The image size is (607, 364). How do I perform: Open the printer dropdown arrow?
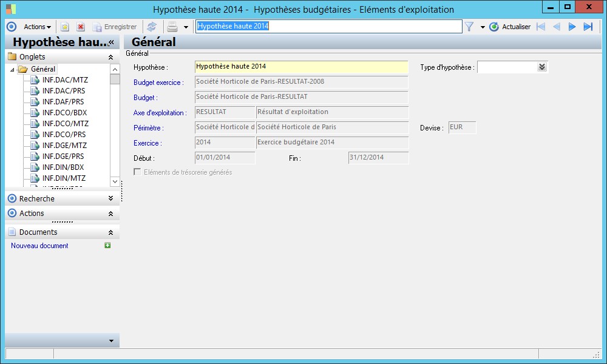pyautogui.click(x=186, y=27)
